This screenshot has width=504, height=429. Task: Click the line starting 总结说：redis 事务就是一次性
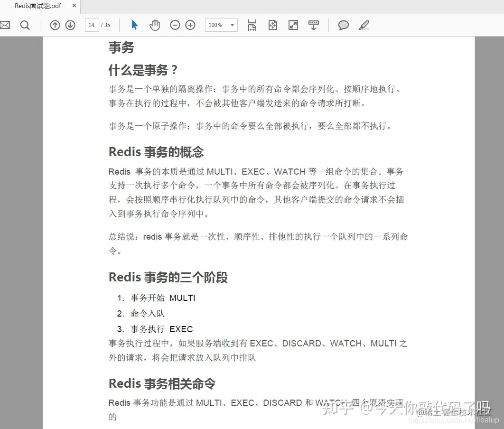[258, 237]
